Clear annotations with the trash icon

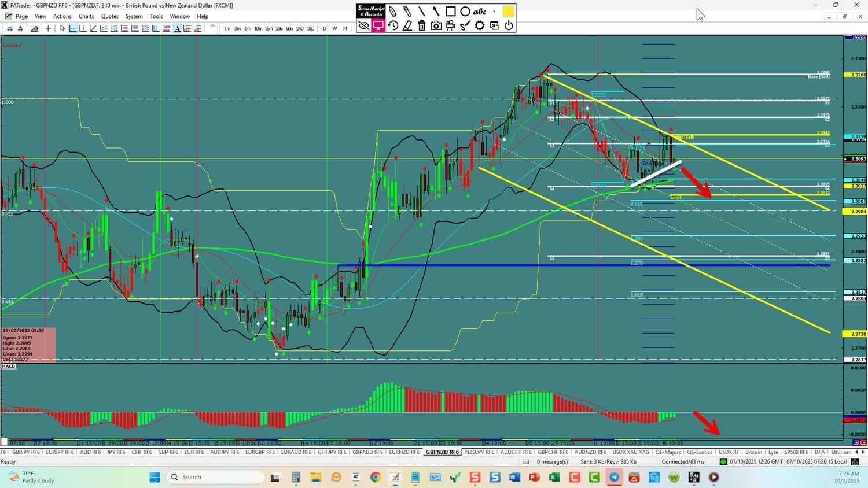(x=422, y=25)
